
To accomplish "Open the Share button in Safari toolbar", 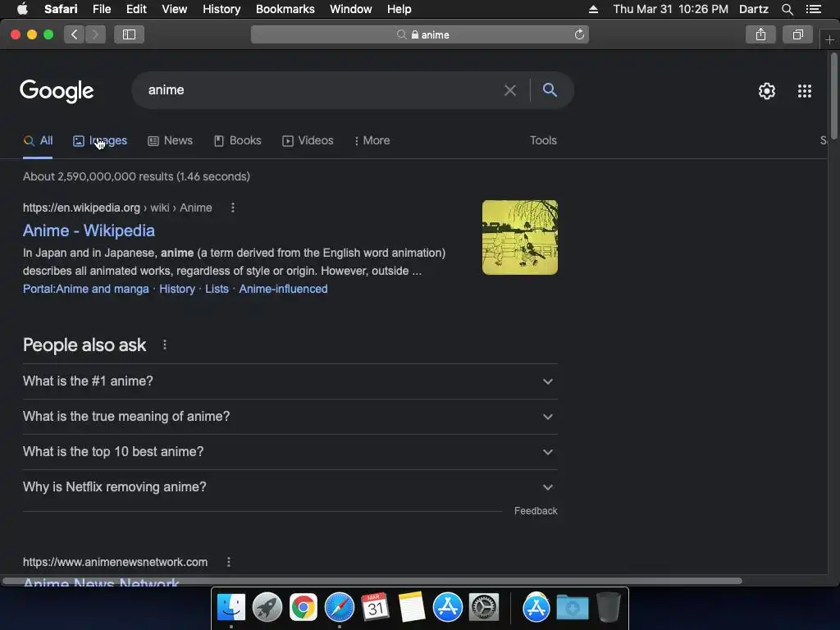I will (x=760, y=34).
